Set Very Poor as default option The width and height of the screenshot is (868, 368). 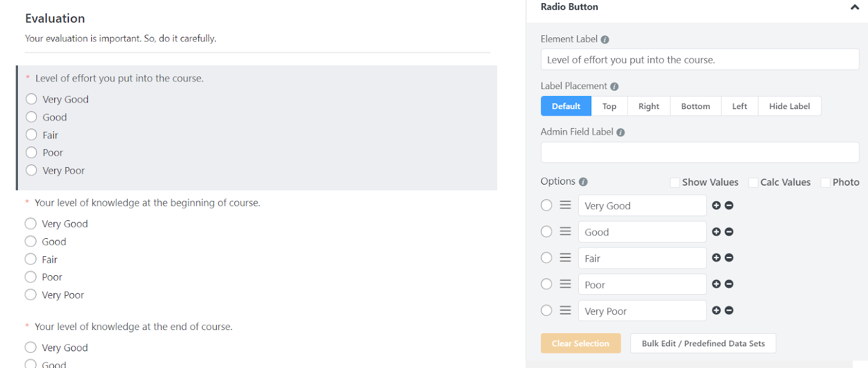click(x=546, y=310)
